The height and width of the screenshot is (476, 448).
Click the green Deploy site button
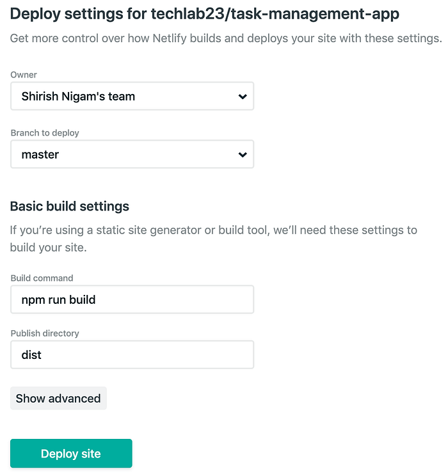pos(71,454)
